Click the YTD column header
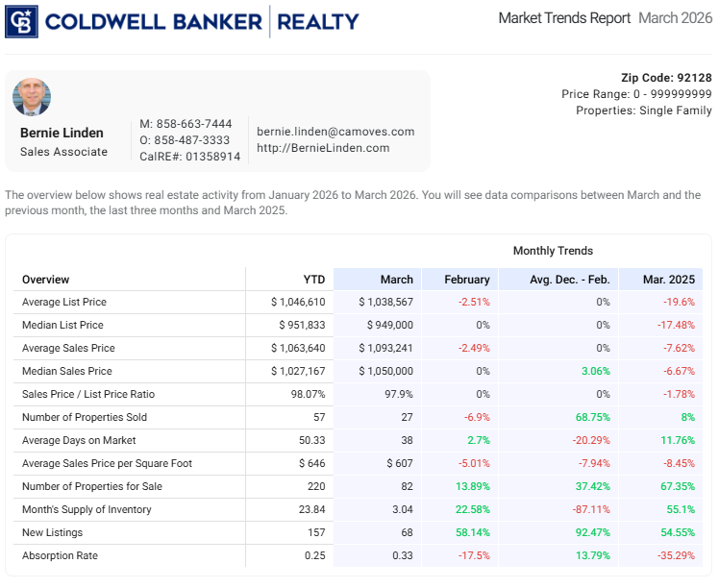The image size is (719, 588). tap(313, 280)
